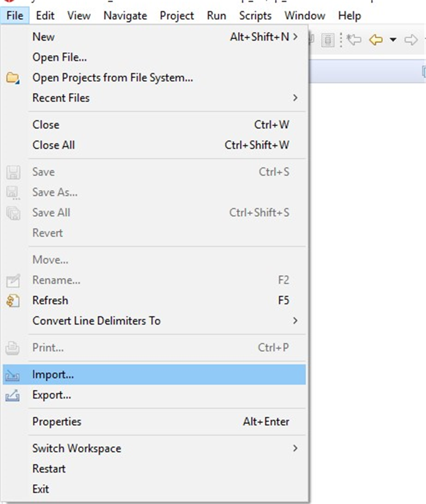This screenshot has width=426, height=504.
Task: Click the Export icon beside Export entry
Action: 13,395
